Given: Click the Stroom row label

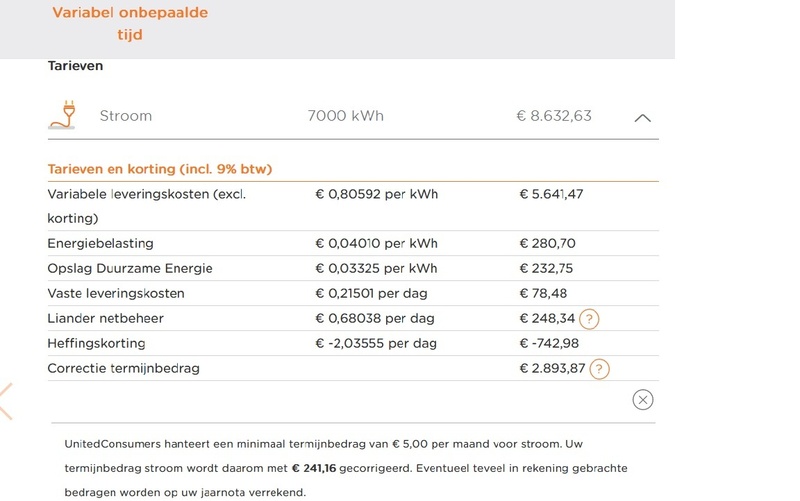Looking at the screenshot, I should [x=126, y=116].
